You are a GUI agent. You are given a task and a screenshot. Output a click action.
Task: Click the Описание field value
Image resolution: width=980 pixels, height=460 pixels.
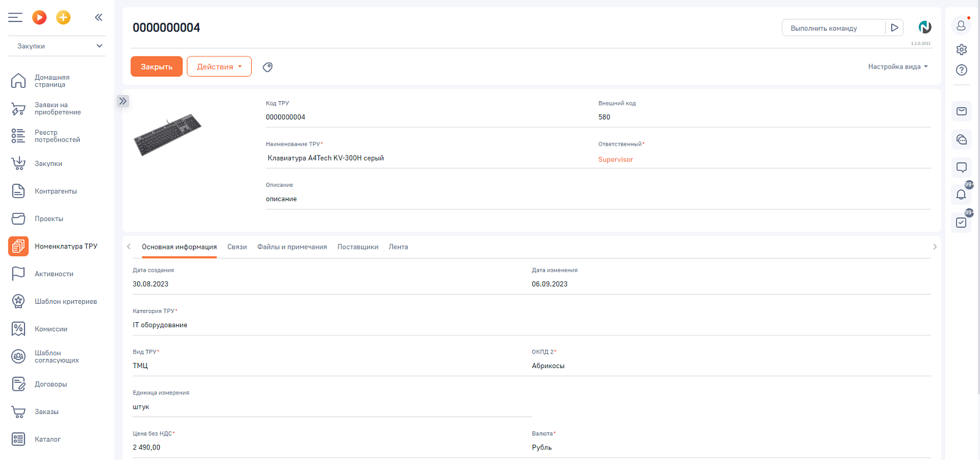point(281,199)
